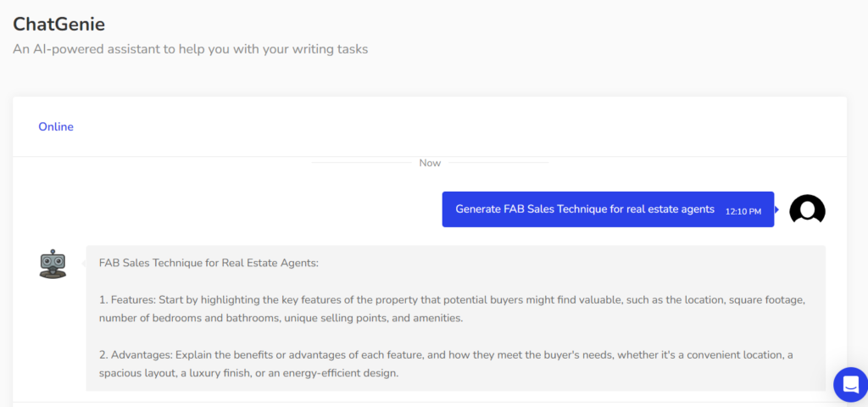The width and height of the screenshot is (868, 407).
Task: Click the ChatGenie robot avatar icon
Action: pyautogui.click(x=53, y=264)
